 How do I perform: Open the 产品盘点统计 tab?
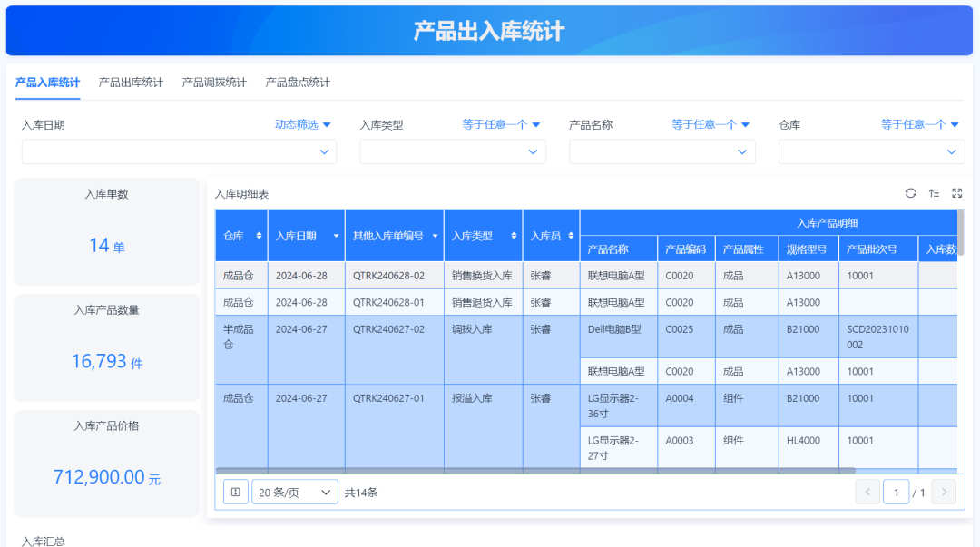298,83
